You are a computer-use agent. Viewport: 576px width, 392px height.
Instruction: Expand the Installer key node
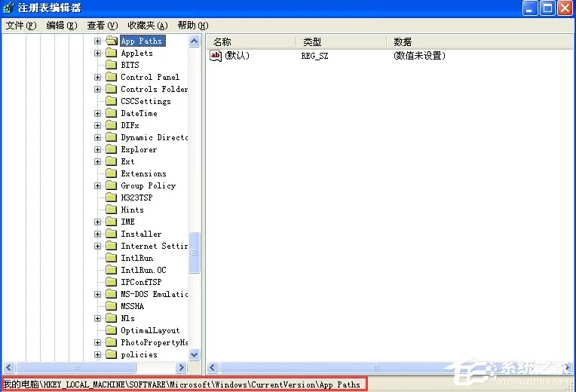(x=97, y=234)
